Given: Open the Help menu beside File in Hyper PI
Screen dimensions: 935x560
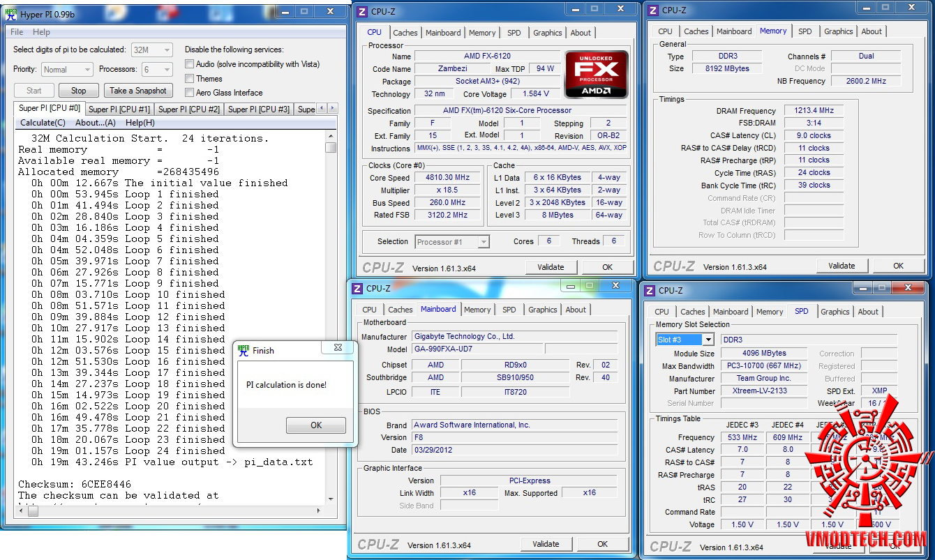Looking at the screenshot, I should 41,32.
